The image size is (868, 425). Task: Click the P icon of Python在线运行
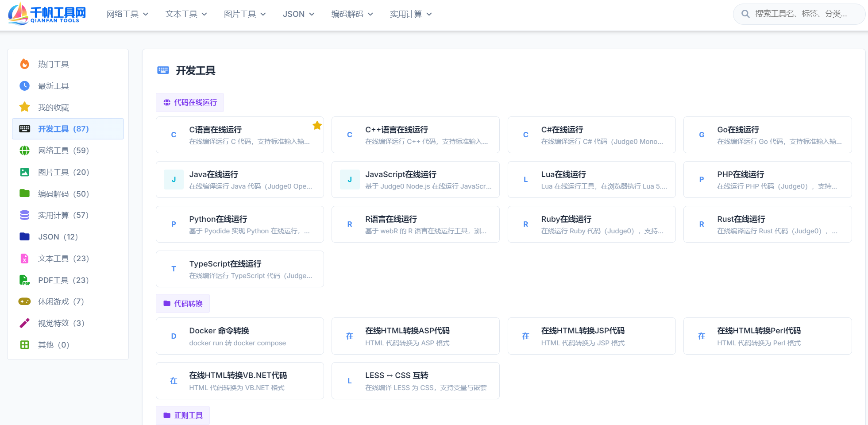pos(174,224)
